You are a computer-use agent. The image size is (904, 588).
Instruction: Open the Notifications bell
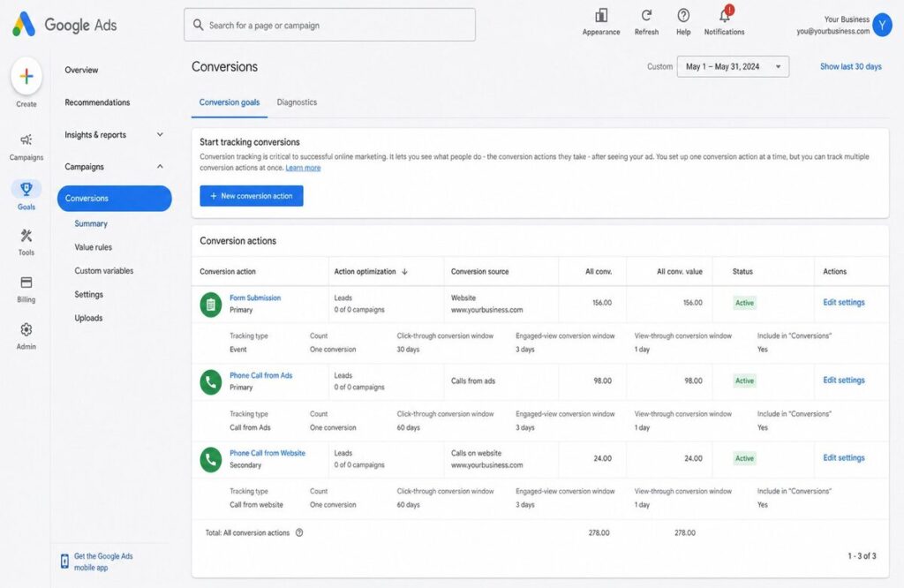pos(725,14)
